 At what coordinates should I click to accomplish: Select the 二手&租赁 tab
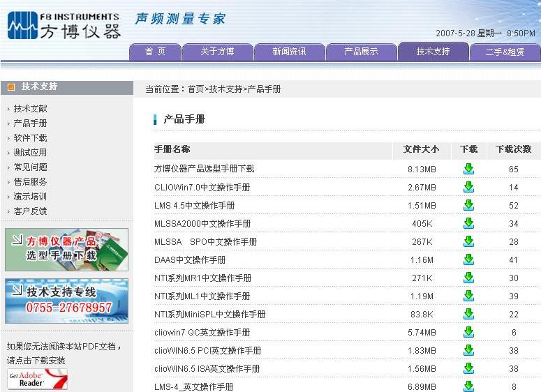[505, 52]
